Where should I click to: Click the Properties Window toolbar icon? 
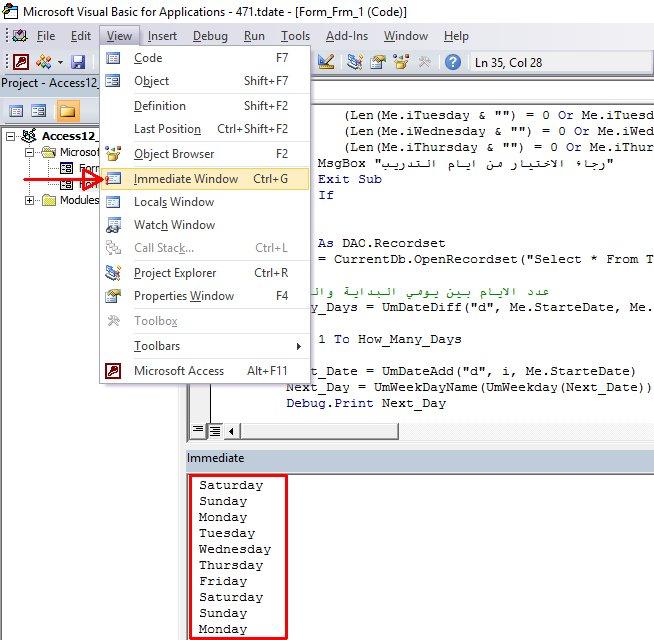coord(378,62)
